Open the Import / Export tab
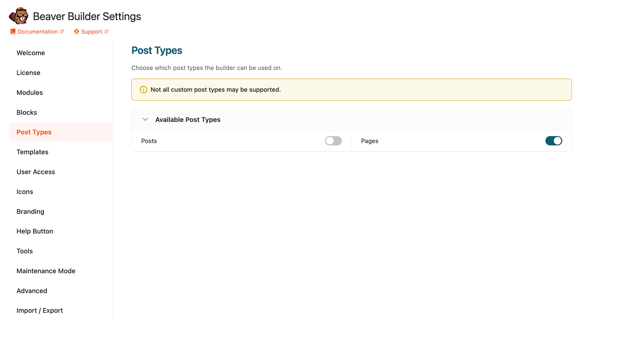Viewport: 644px width, 351px height. coord(61,310)
